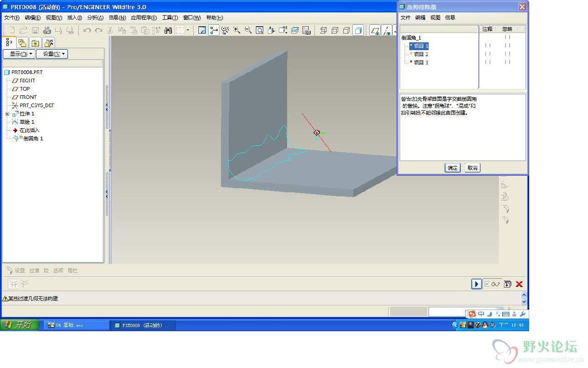Click the Print toolbar icon
Screen dimensions: 588x368
(x=47, y=30)
